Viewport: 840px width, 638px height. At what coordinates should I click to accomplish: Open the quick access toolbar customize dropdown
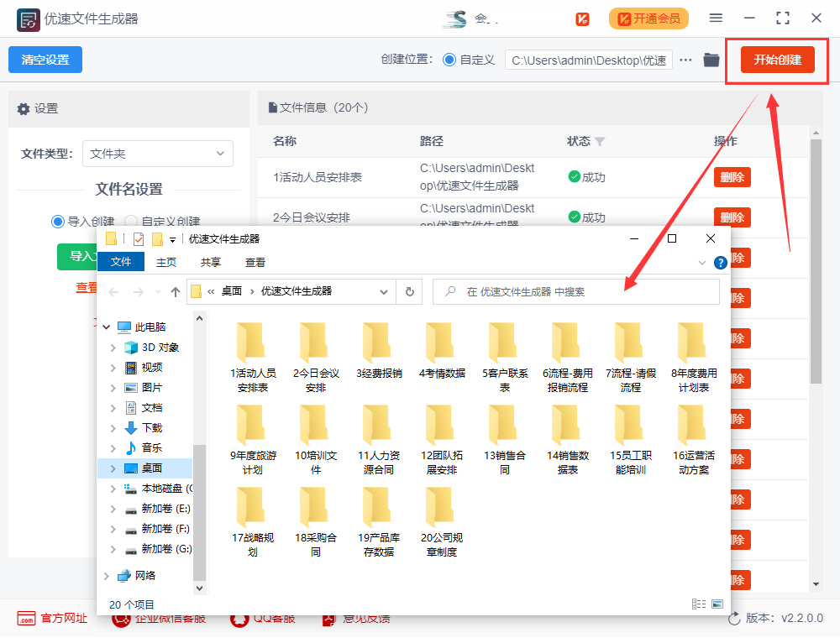[x=172, y=240]
